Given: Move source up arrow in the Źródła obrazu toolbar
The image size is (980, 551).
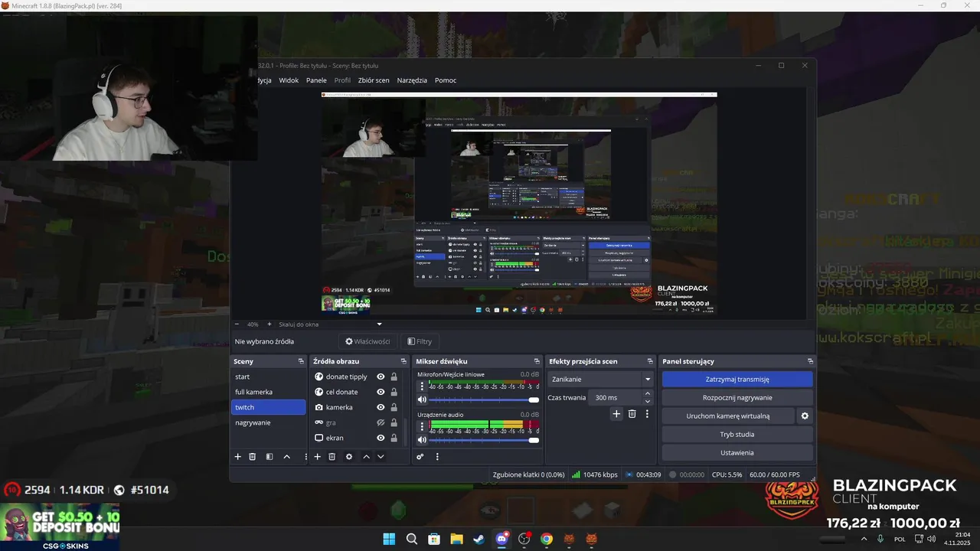Looking at the screenshot, I should [x=366, y=457].
